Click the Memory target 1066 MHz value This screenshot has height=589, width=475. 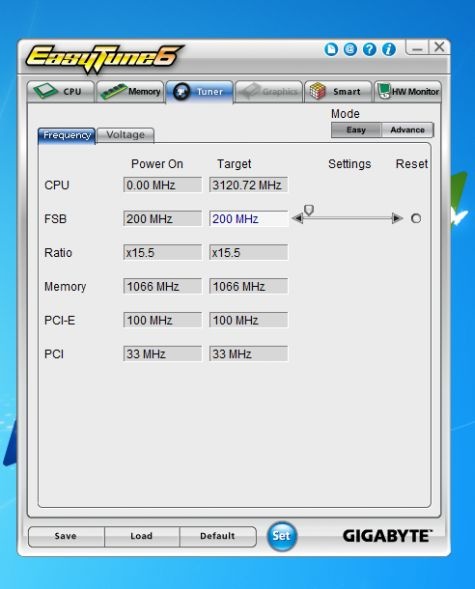pyautogui.click(x=249, y=286)
